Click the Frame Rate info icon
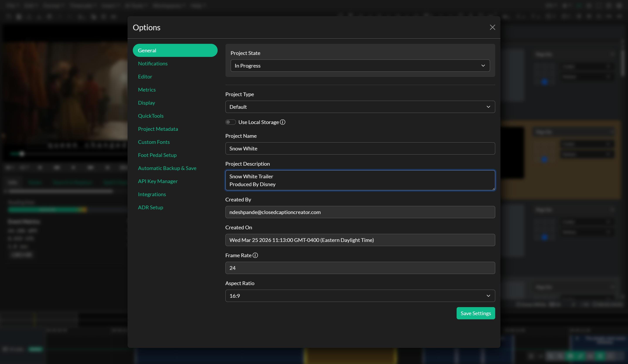Image resolution: width=628 pixels, height=364 pixels. [x=255, y=255]
